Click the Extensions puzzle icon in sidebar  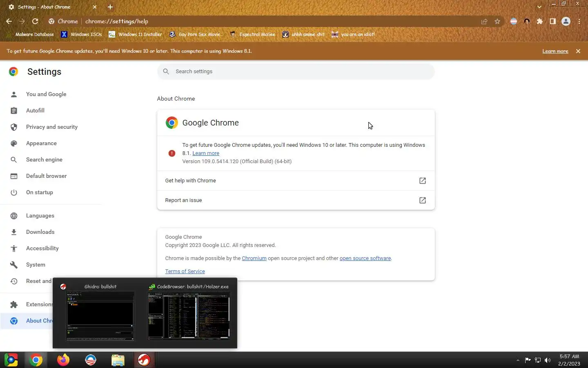click(x=14, y=304)
